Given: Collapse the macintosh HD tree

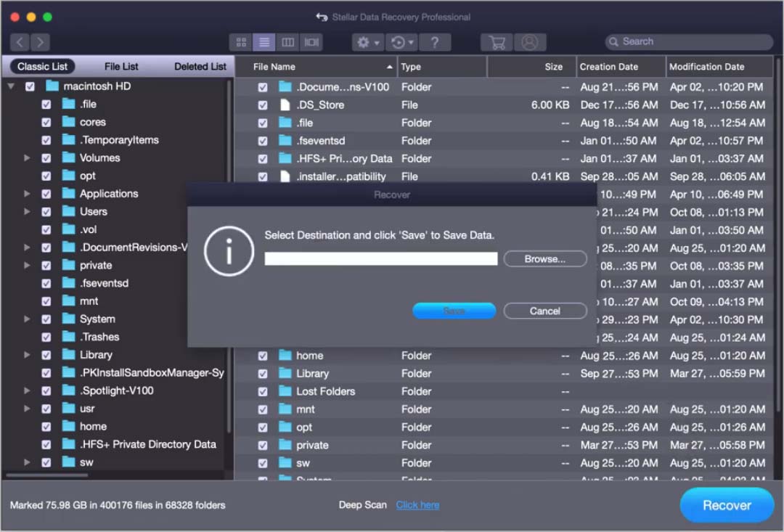Looking at the screenshot, I should [x=12, y=86].
